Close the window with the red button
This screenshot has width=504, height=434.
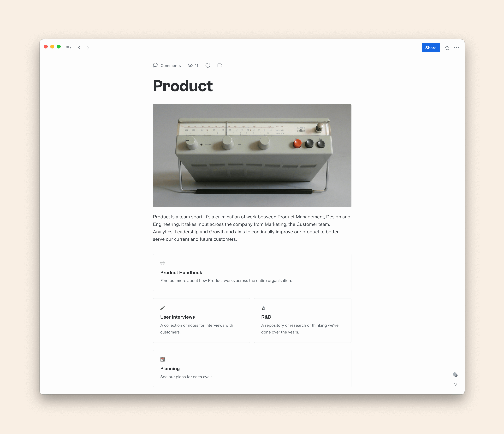point(46,47)
